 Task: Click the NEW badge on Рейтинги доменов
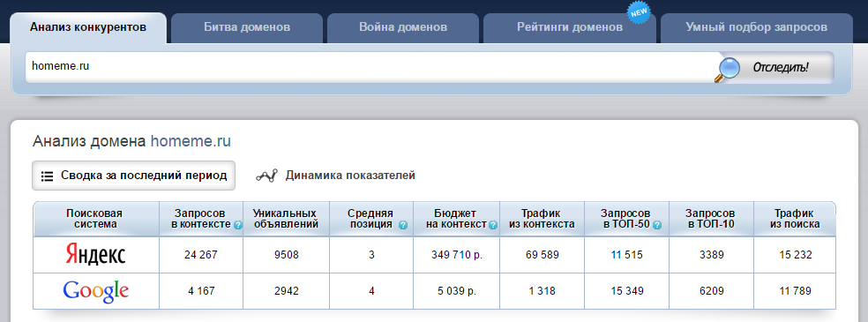639,12
